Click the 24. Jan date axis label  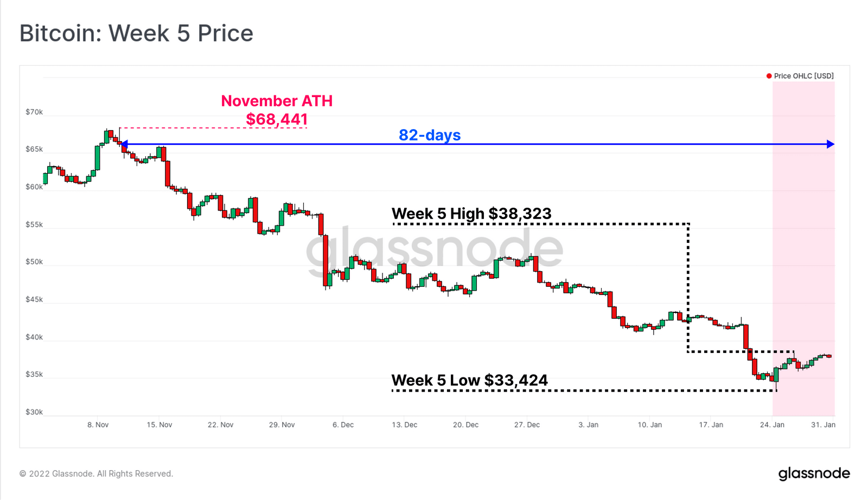coord(772,425)
